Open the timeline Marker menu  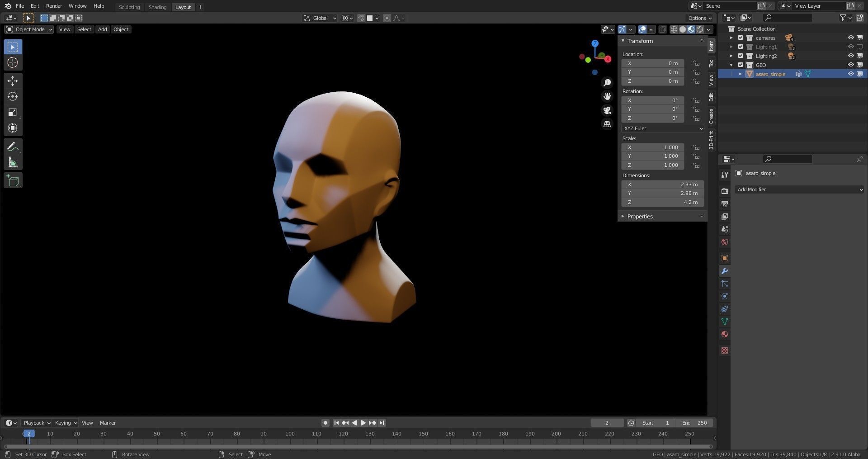pyautogui.click(x=108, y=423)
